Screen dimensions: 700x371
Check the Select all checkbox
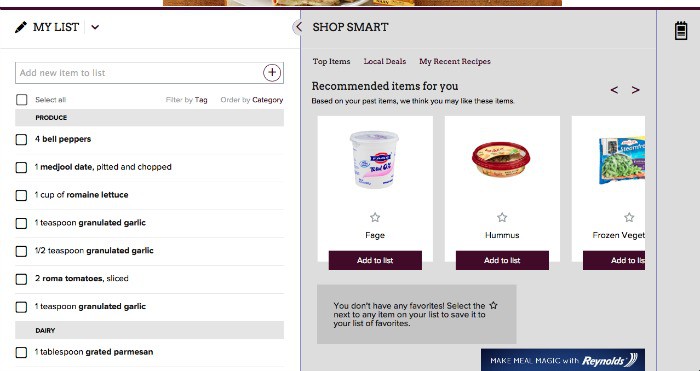click(21, 100)
